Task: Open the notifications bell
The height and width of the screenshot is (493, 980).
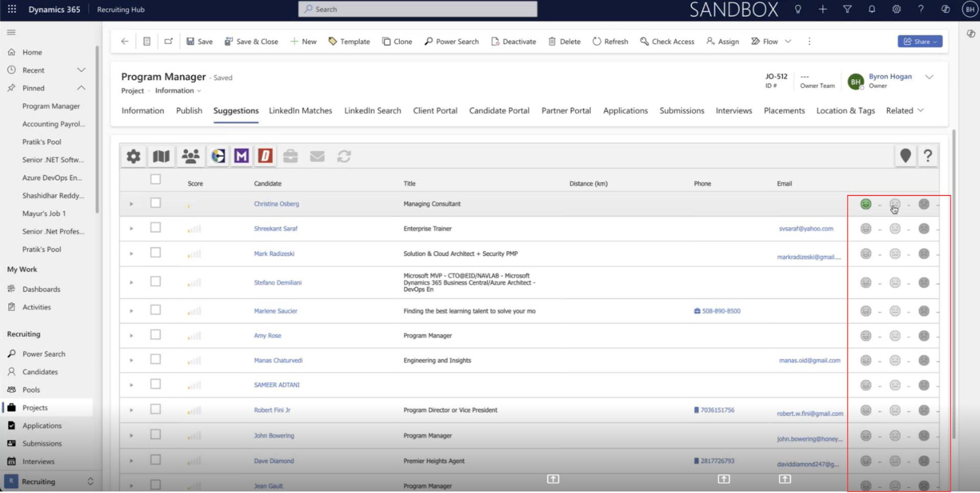Action: coord(872,9)
